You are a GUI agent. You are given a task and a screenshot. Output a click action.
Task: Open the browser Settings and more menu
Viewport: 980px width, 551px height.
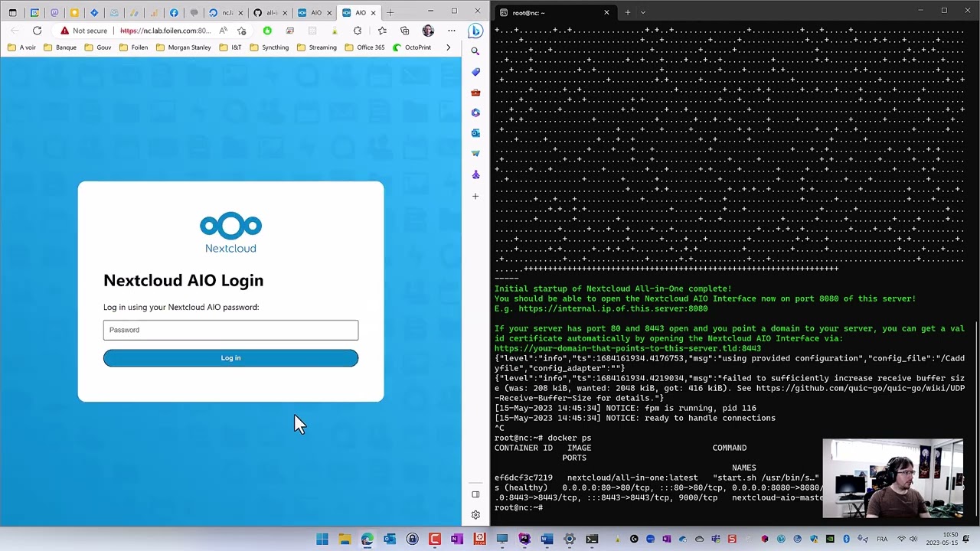pyautogui.click(x=451, y=31)
